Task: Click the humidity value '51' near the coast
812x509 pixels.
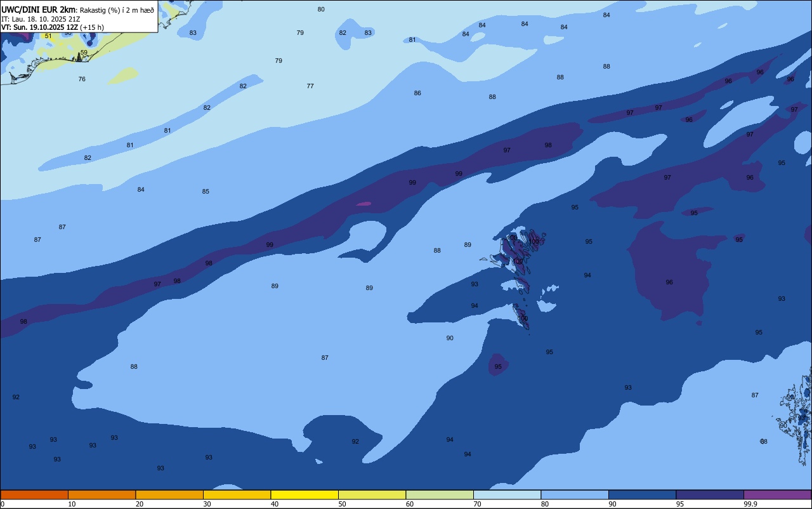Action: tap(48, 36)
